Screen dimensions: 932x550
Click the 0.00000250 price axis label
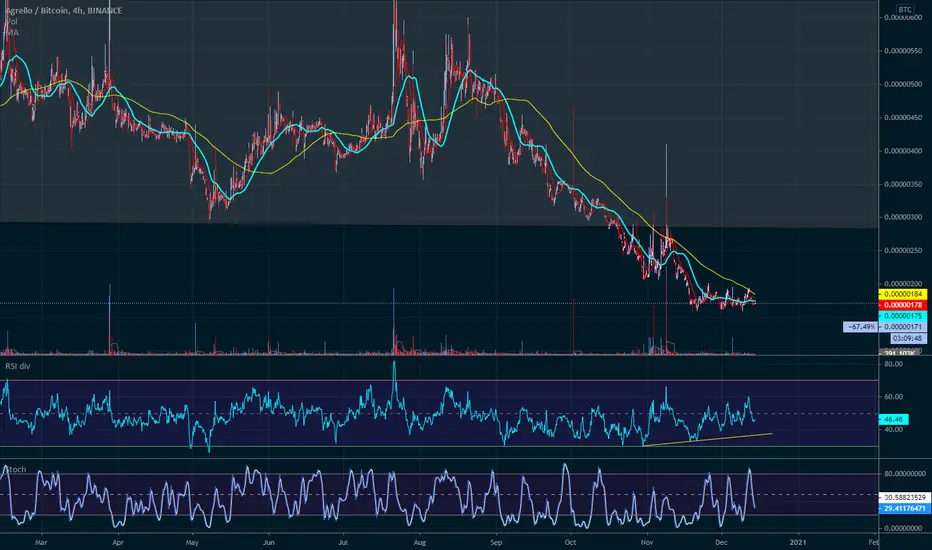(x=903, y=250)
